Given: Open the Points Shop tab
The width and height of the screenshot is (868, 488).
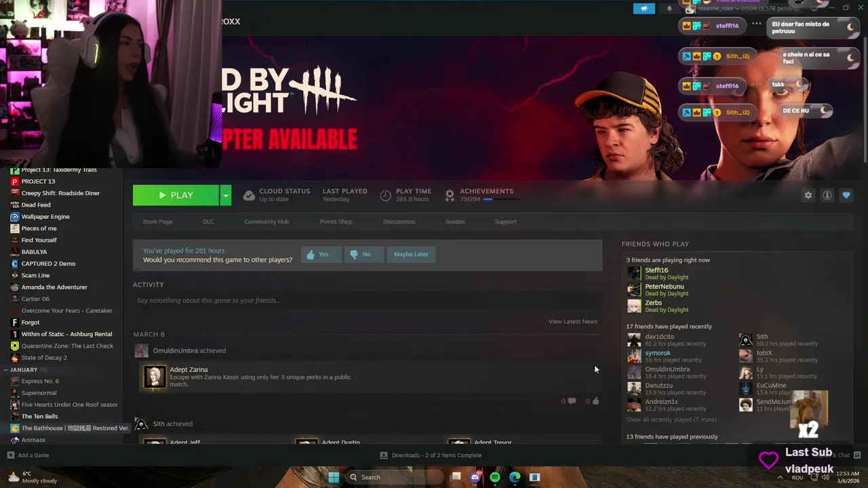Looking at the screenshot, I should point(336,222).
